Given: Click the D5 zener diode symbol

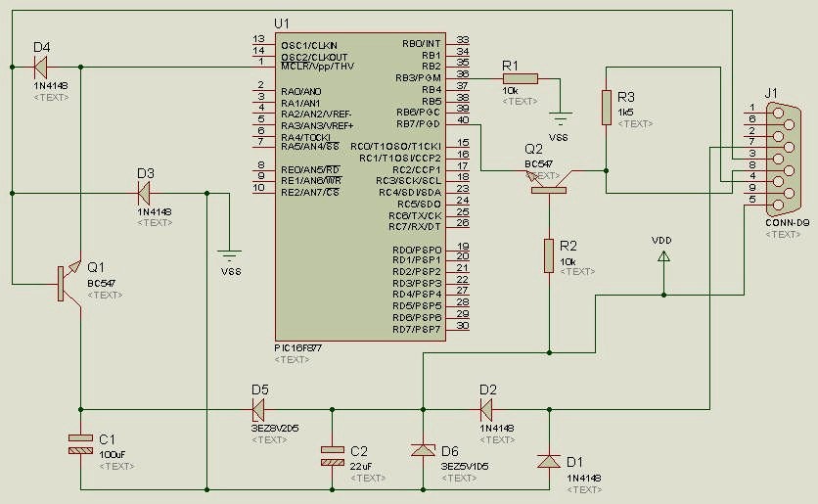Looking at the screenshot, I should tap(258, 410).
